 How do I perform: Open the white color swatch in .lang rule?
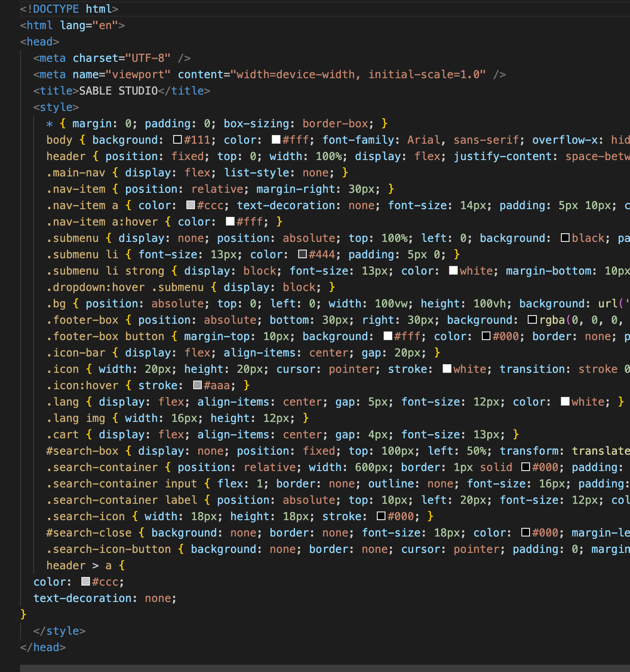(565, 401)
